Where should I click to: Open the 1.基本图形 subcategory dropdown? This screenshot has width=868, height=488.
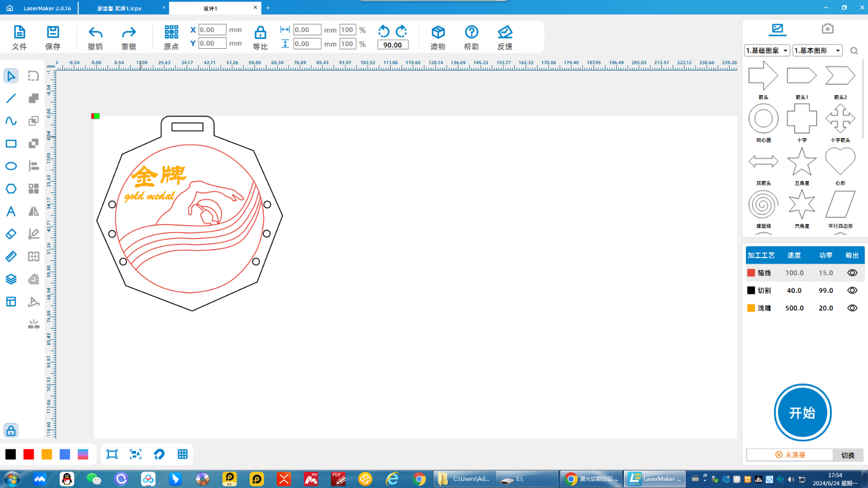point(817,50)
